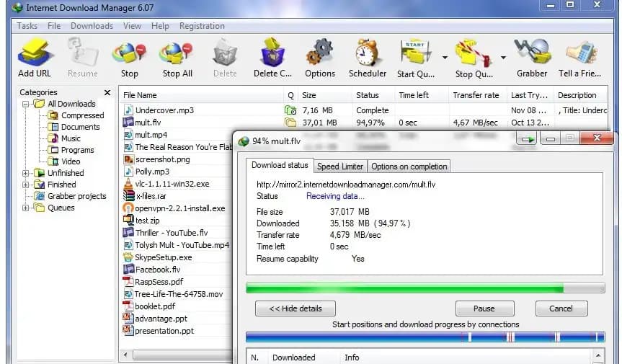Open the Start Queue dropdown arrow
This screenshot has height=364, width=622.
click(445, 57)
